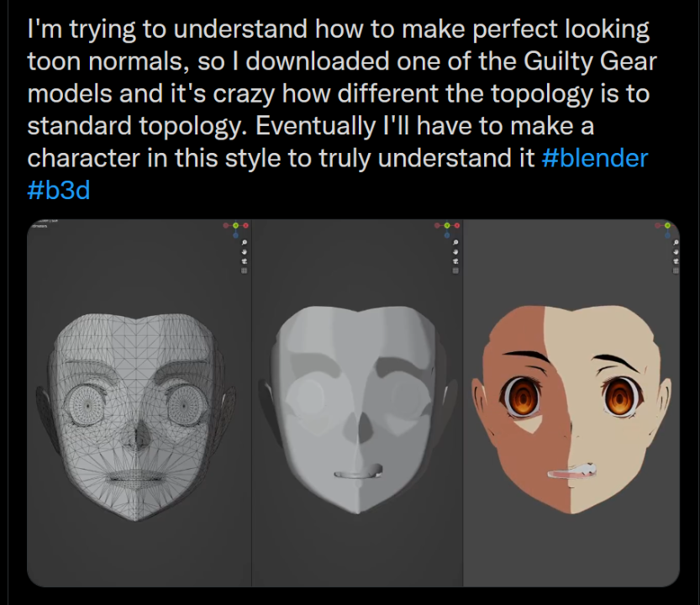
Task: Click pan hand icon in gray shaded viewport
Action: [455, 252]
